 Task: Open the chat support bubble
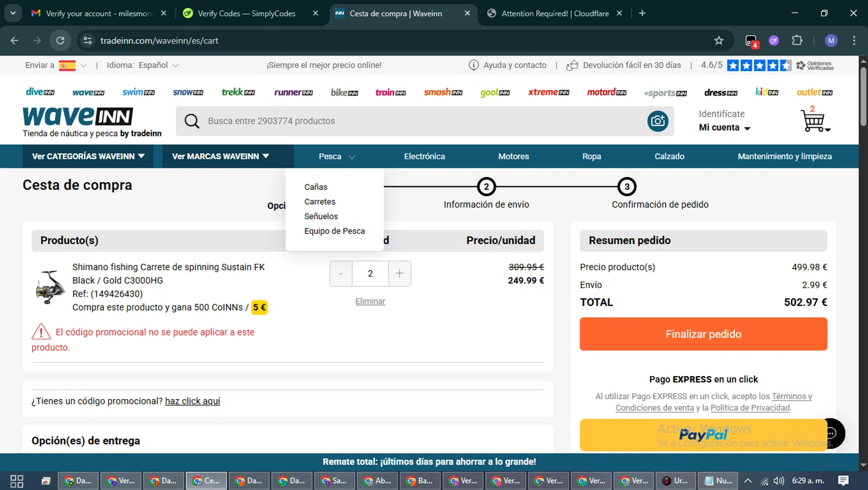point(832,433)
